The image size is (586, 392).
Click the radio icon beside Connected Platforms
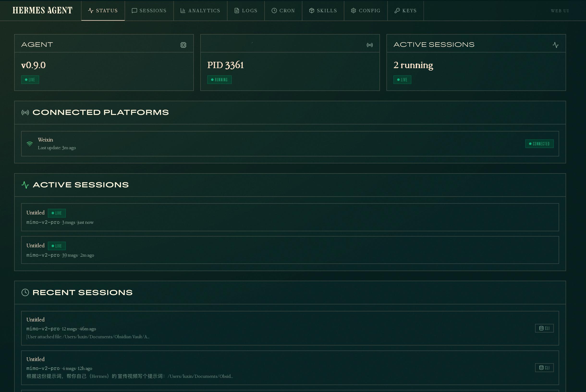point(25,113)
